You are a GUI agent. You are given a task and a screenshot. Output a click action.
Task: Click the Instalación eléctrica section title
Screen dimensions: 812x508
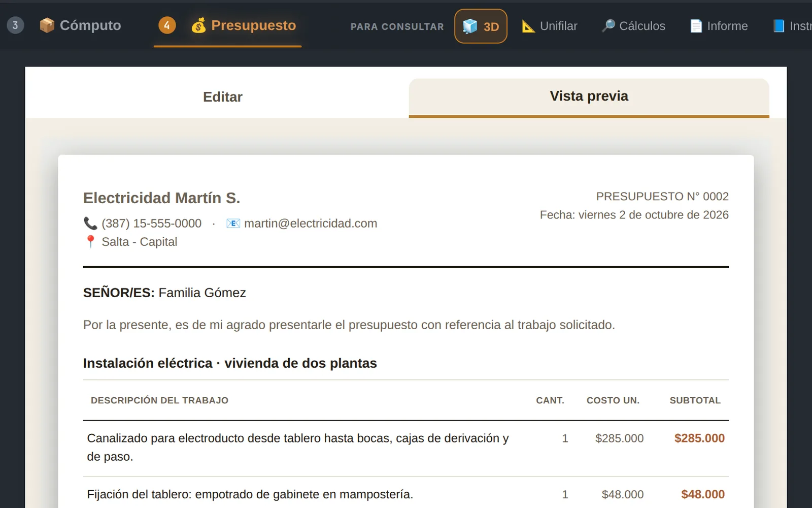point(230,363)
